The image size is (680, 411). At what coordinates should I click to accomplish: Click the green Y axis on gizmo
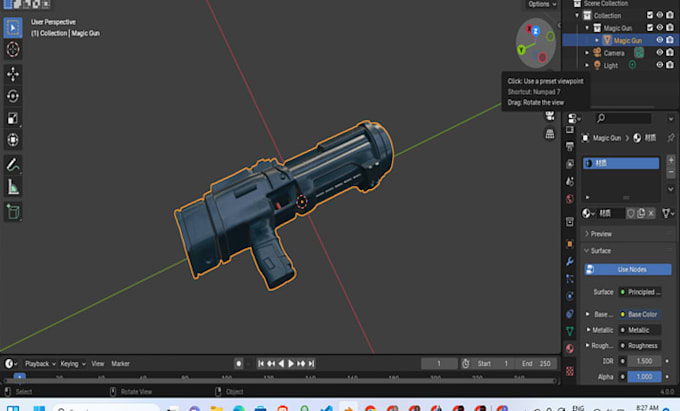click(522, 49)
